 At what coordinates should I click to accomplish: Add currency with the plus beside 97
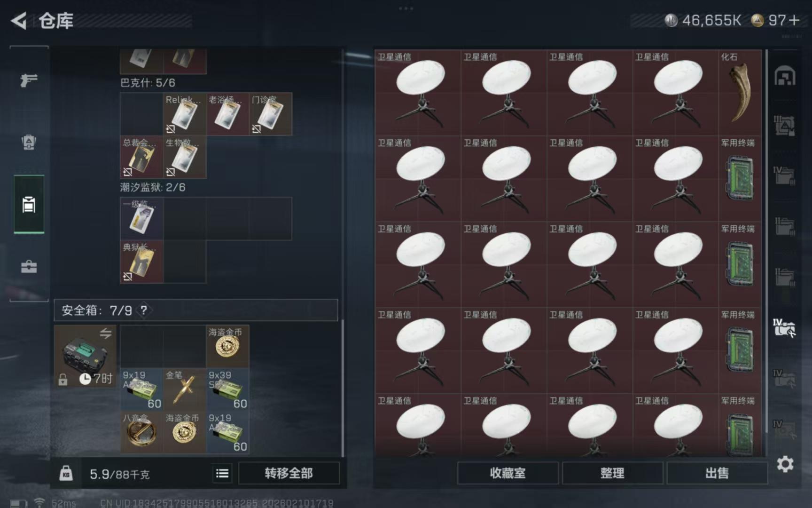click(795, 20)
